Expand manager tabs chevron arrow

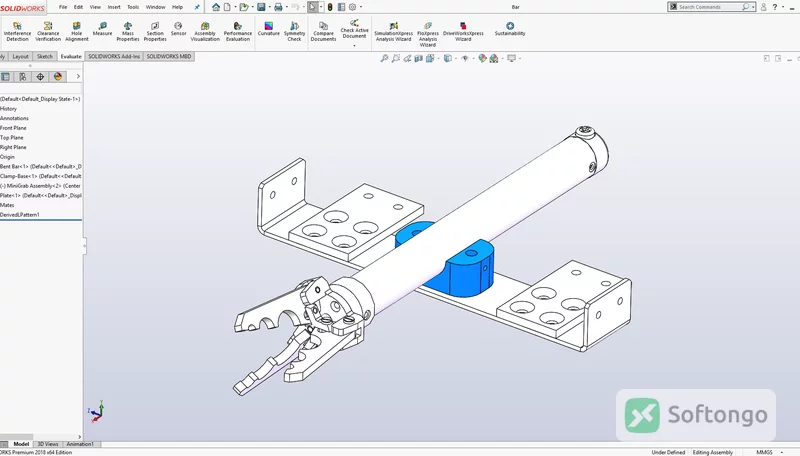[78, 77]
